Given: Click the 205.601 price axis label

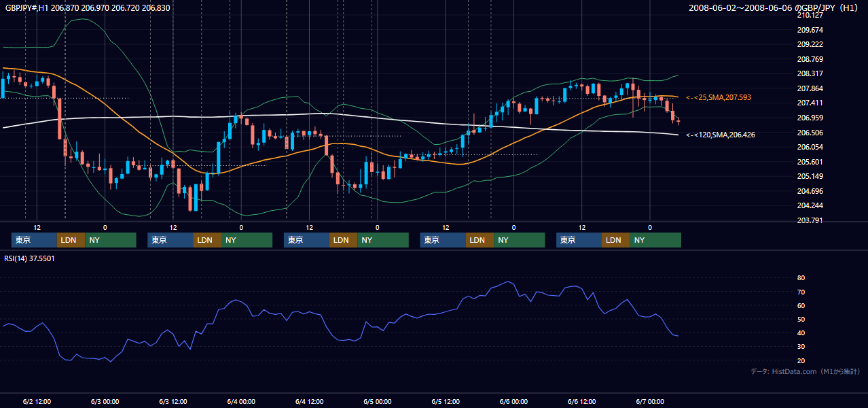Looking at the screenshot, I should 810,162.
